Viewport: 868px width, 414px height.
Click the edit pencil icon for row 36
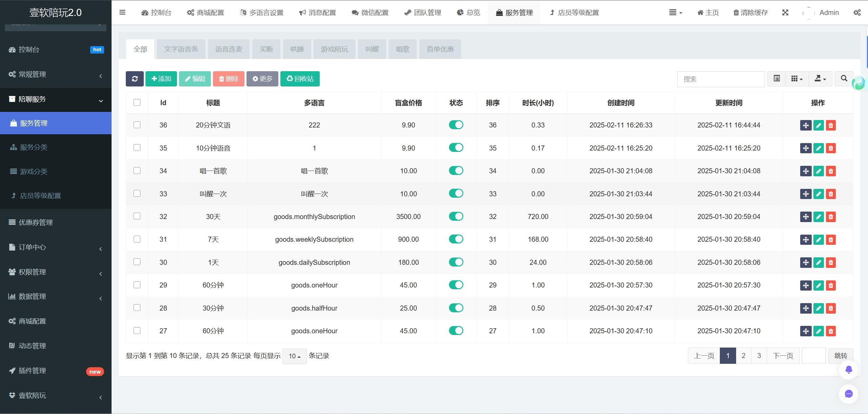tap(818, 125)
